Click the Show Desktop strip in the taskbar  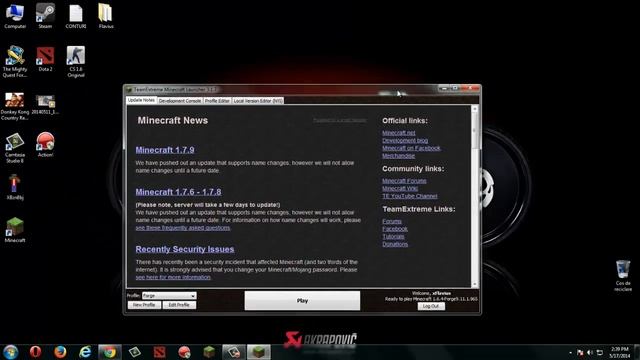tap(637, 352)
